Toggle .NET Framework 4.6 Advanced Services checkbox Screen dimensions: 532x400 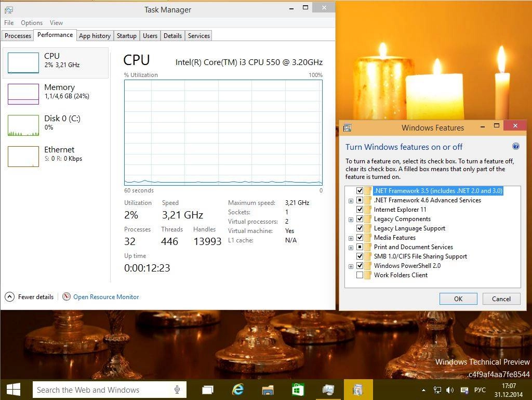point(360,200)
